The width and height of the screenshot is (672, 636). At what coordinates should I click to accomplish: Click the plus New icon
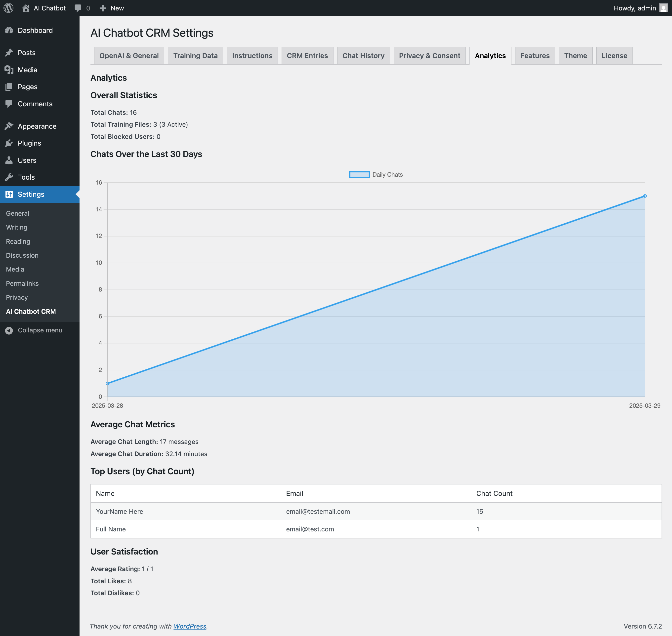103,8
